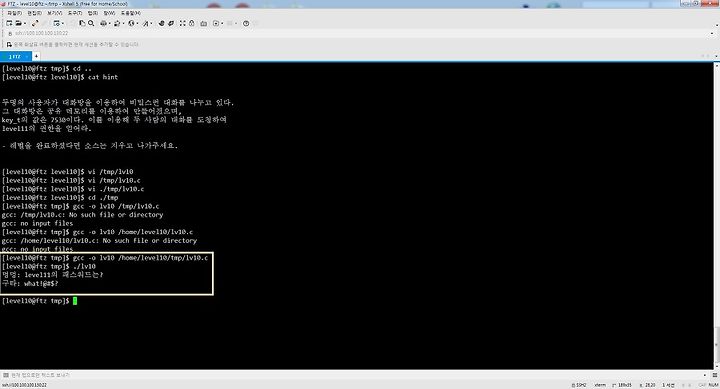Click the Copy icon in the toolbar
The height and width of the screenshot is (389, 720).
(82, 23)
